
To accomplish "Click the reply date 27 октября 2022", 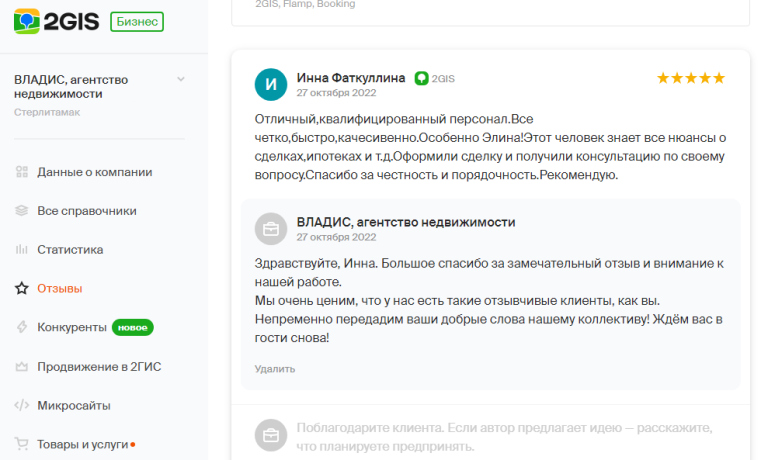I will [336, 237].
